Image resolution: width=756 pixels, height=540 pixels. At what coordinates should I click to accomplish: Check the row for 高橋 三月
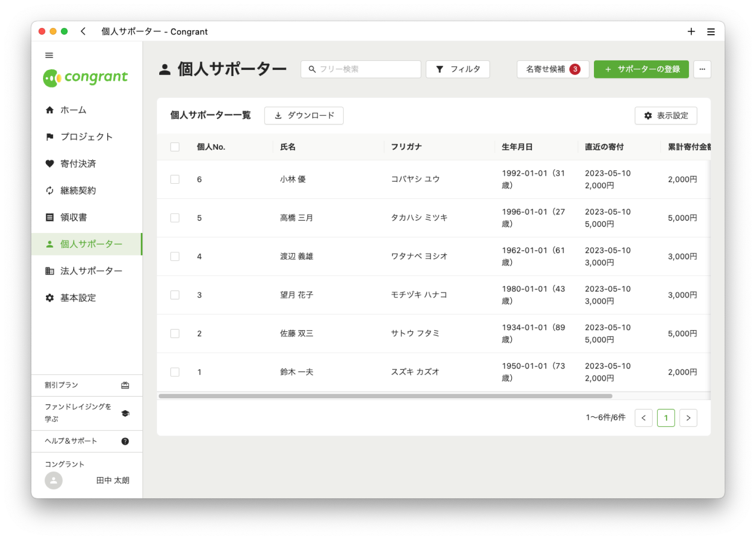pyautogui.click(x=175, y=218)
